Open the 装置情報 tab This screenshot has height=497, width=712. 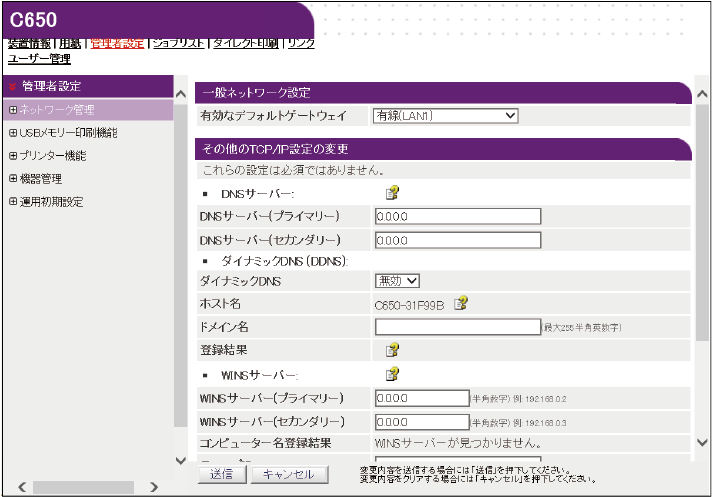29,44
